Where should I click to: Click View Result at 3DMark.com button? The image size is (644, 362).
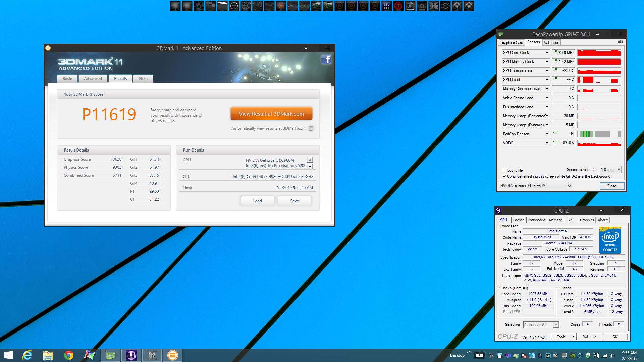coord(271,114)
